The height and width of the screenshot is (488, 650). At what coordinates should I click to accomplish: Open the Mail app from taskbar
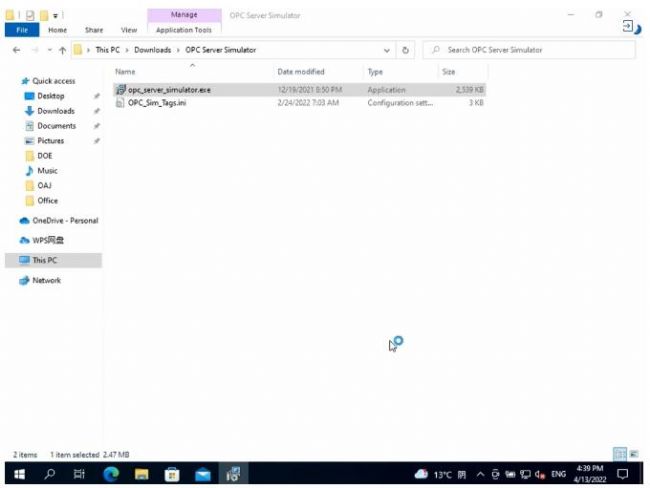203,473
